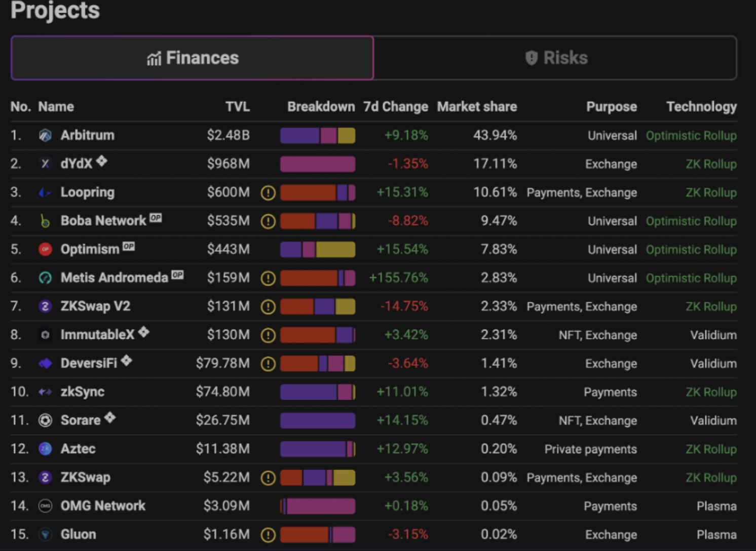
Task: Click the ZKSwap V2 warning icon
Action: (268, 307)
